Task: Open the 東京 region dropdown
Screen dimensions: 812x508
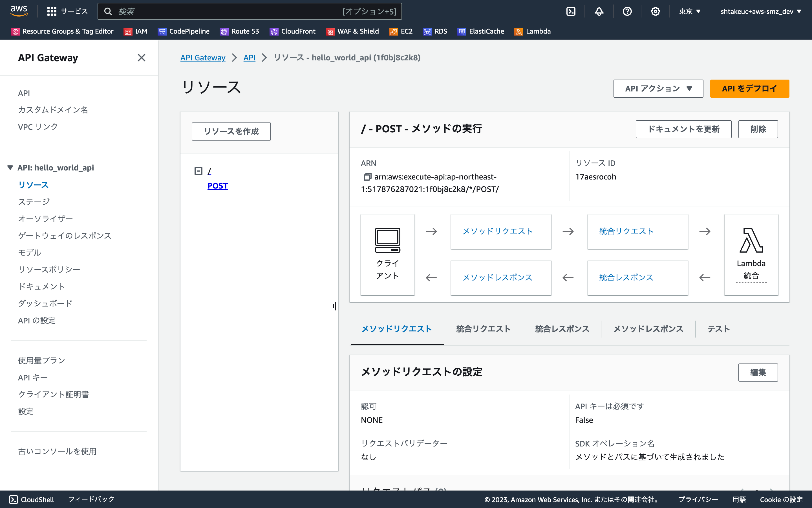Action: [690, 11]
